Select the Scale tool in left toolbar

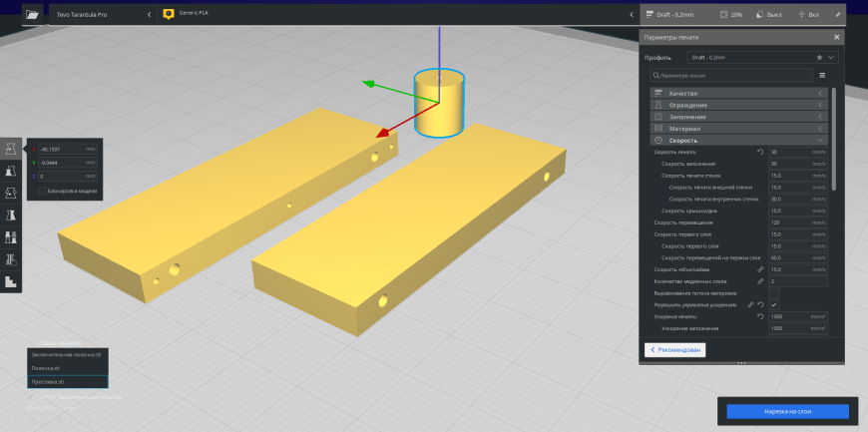point(11,171)
